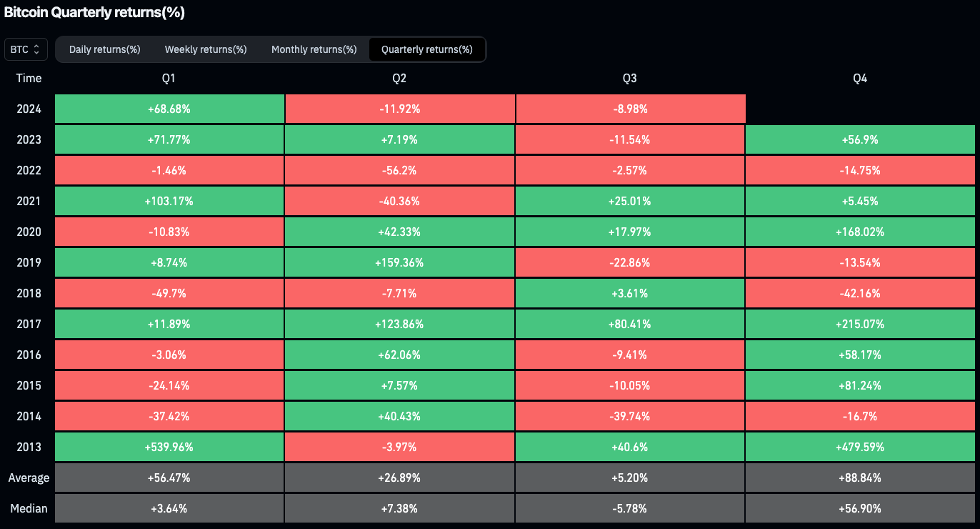Select the 2014 Q3 cell showing -39.74%

[x=629, y=416]
